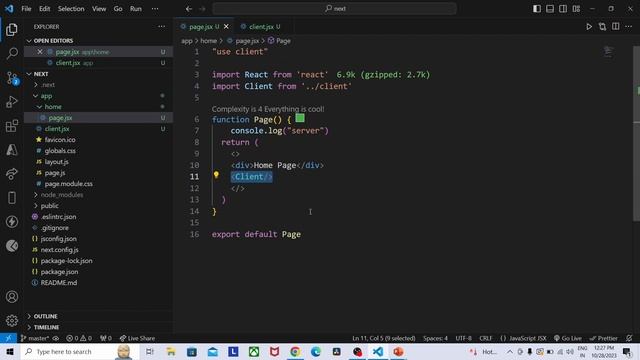Click the Spaces: 4 indentation setting
This screenshot has width=640, height=360.
(435, 338)
